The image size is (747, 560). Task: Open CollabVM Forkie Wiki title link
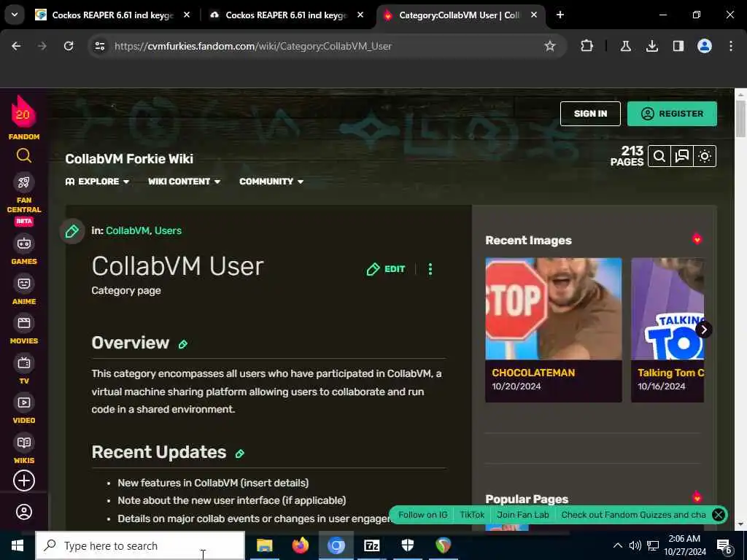(x=129, y=158)
